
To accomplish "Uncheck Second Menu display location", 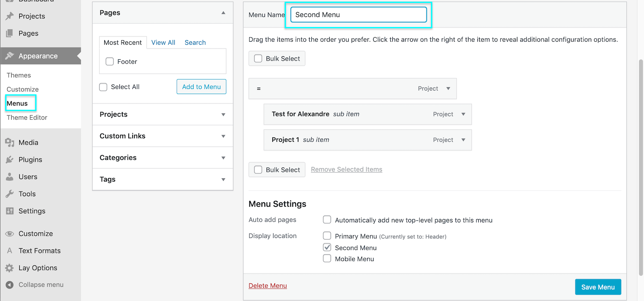I will click(x=327, y=247).
